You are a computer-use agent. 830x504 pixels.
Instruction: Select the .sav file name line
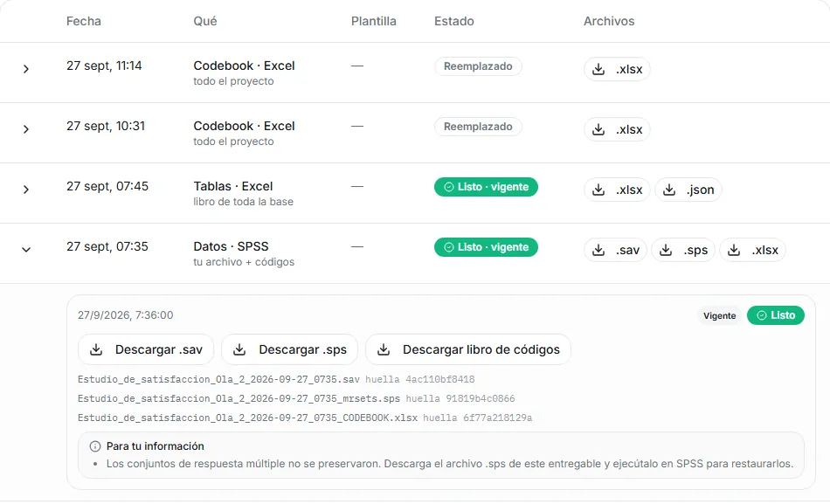pos(218,380)
